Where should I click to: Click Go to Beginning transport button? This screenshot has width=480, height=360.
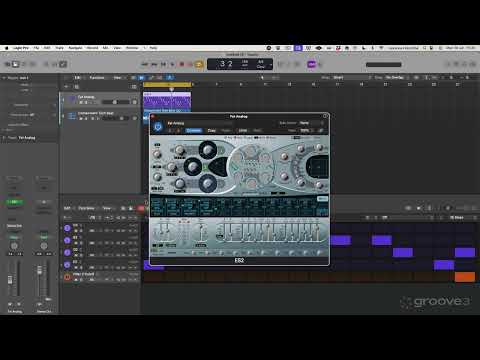[163, 64]
